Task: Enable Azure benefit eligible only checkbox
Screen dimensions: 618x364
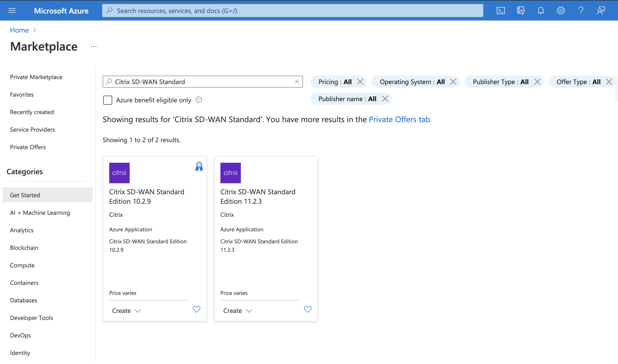Action: (108, 100)
